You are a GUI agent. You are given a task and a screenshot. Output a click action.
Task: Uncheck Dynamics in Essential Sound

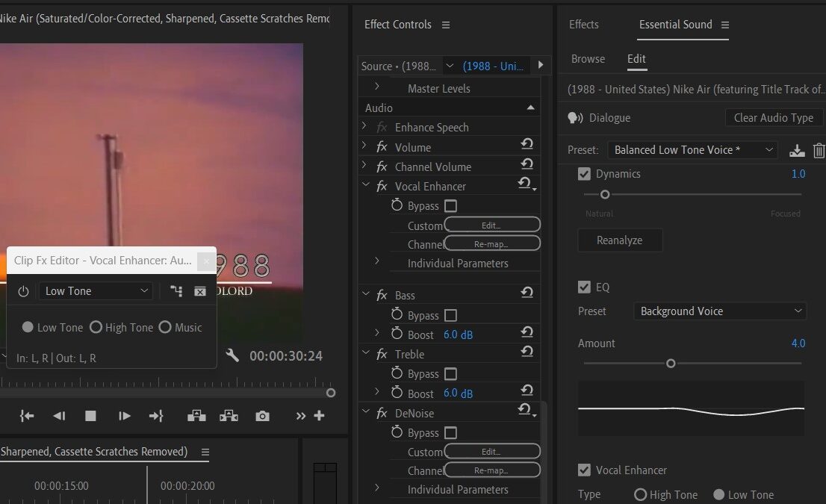(584, 174)
